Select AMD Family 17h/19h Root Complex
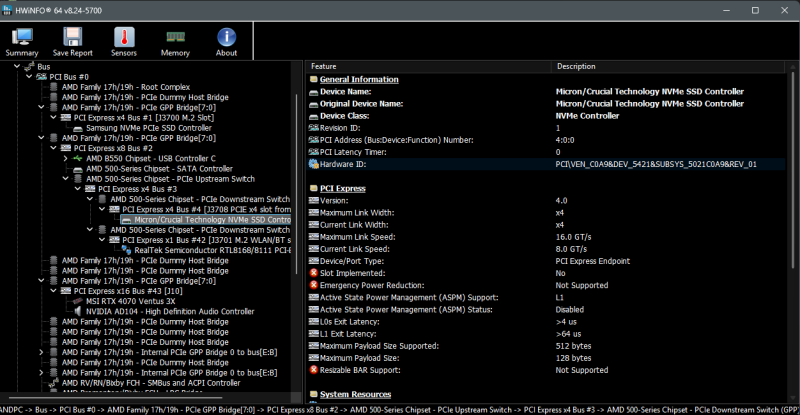The height and width of the screenshot is (415, 800). click(x=126, y=87)
